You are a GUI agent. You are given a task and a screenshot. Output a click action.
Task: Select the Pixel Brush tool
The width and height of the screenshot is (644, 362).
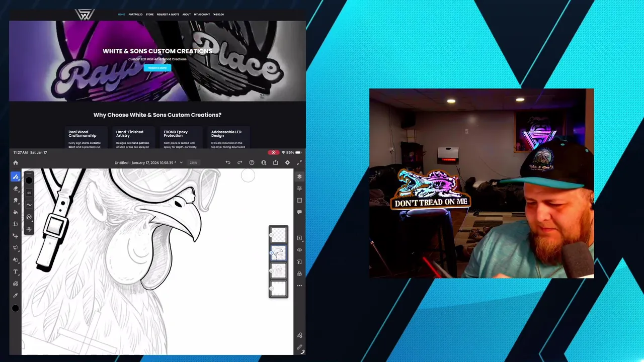pyautogui.click(x=16, y=176)
